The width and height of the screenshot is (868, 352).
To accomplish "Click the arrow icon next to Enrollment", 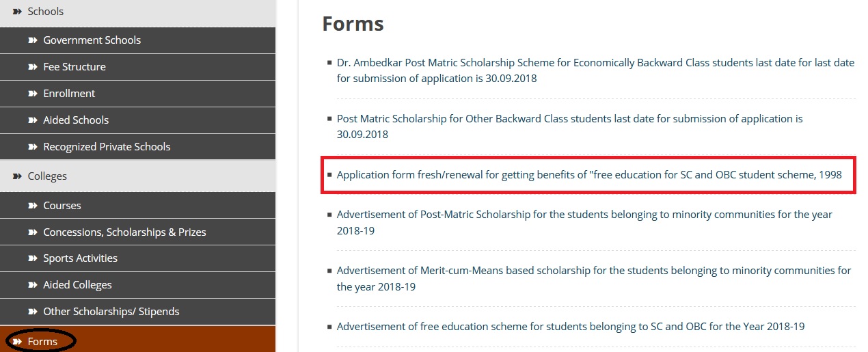I will [x=32, y=94].
